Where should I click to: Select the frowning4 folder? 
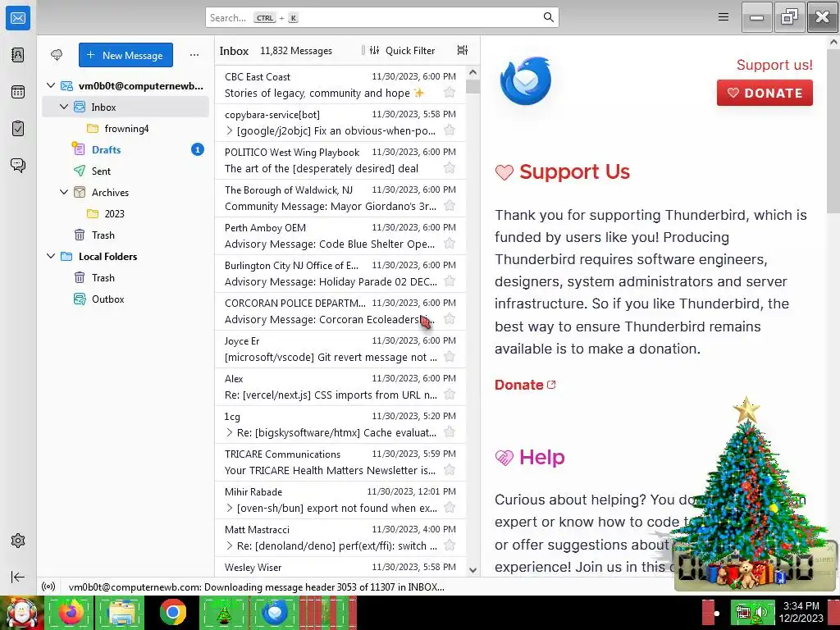click(x=126, y=129)
